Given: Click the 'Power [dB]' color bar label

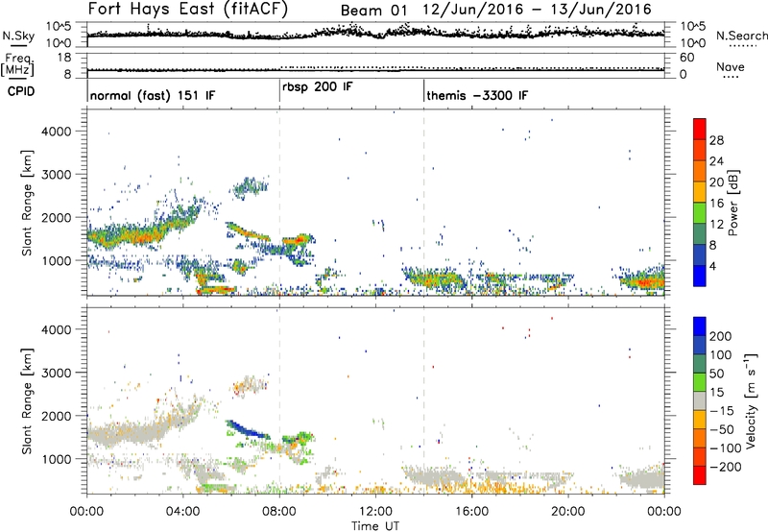Looking at the screenshot, I should [x=732, y=203].
